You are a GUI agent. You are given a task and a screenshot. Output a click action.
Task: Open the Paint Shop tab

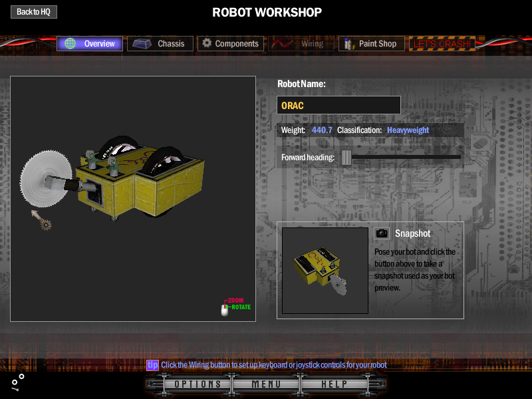coord(372,43)
